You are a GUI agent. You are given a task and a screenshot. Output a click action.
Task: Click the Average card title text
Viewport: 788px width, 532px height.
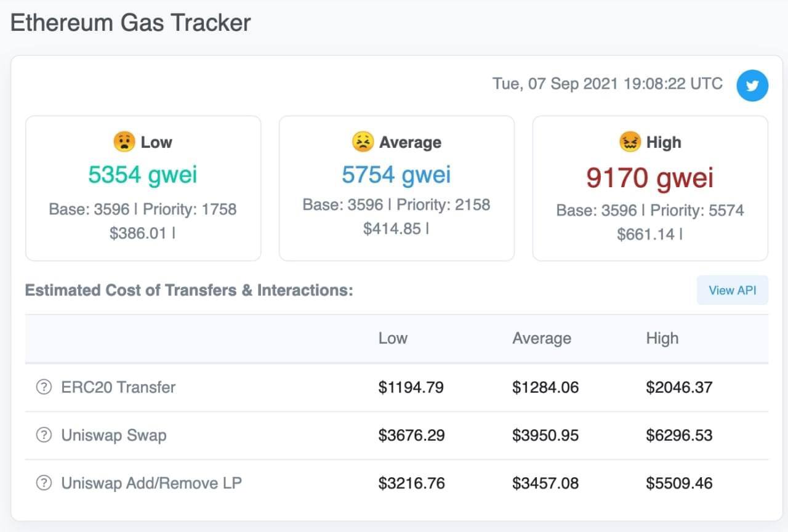click(410, 142)
